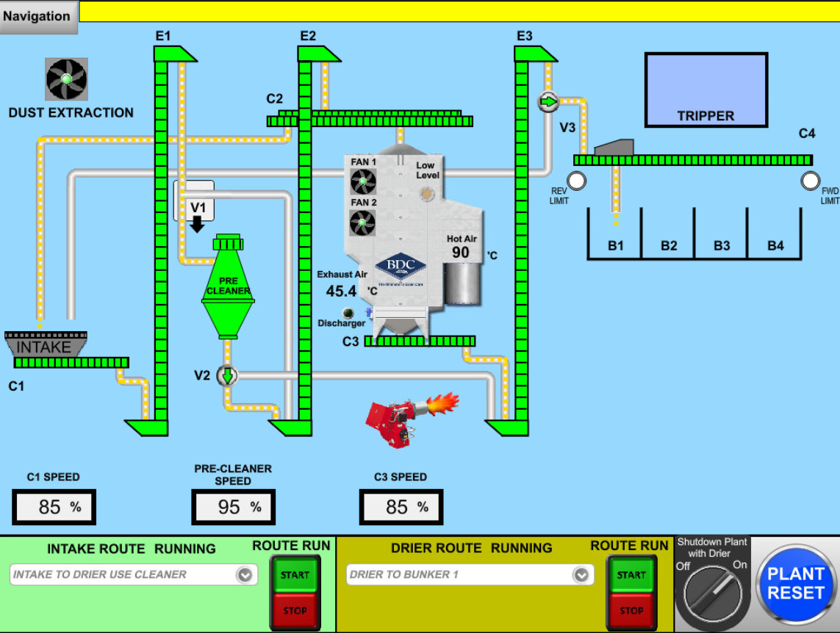Image resolution: width=840 pixels, height=633 pixels.
Task: Expand the drier route dropdown
Action: (581, 575)
